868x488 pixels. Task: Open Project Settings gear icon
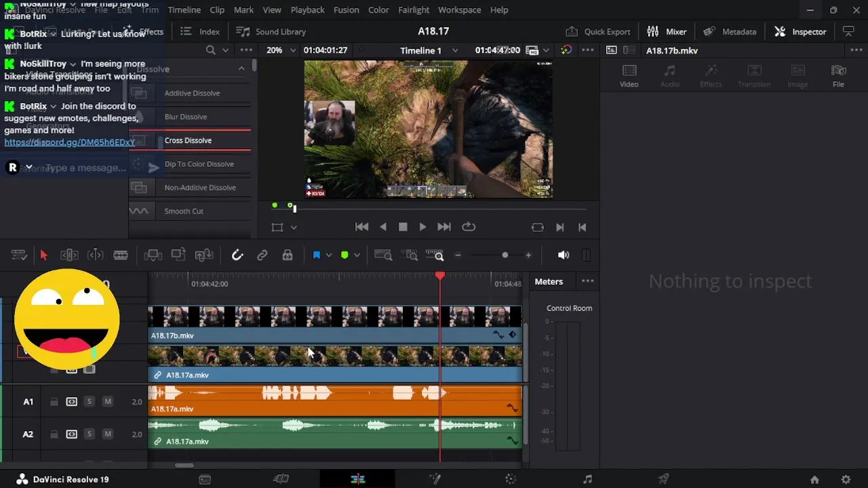pyautogui.click(x=846, y=480)
